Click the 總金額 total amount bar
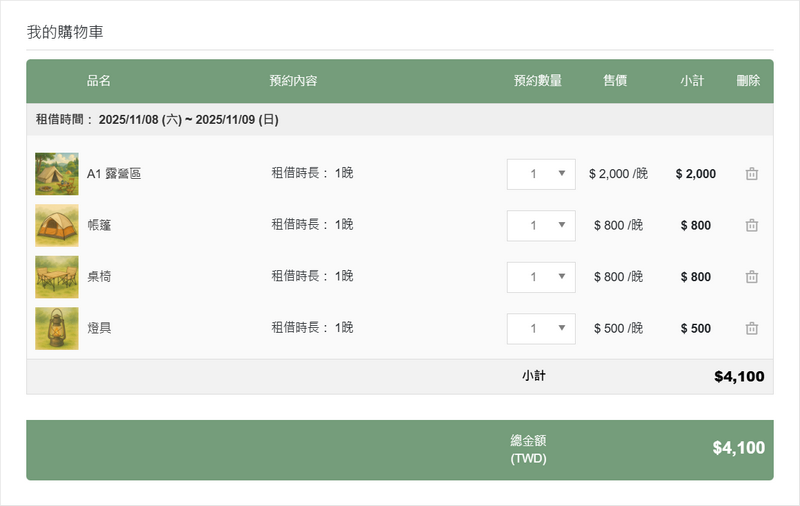800x506 pixels. (400, 449)
